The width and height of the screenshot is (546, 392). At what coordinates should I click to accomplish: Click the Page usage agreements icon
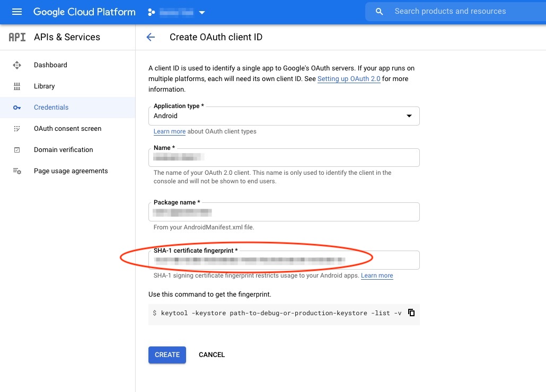[x=17, y=171]
